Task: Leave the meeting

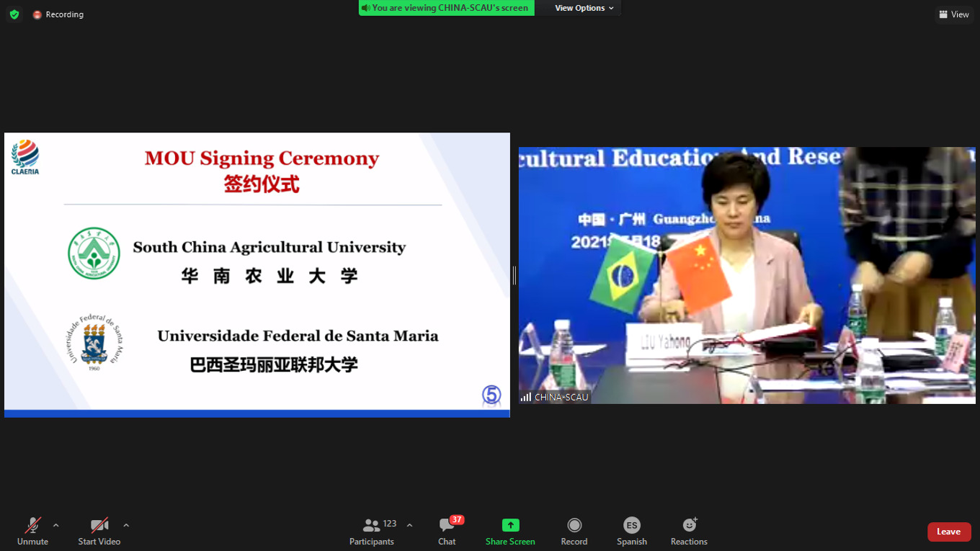Action: click(x=948, y=532)
